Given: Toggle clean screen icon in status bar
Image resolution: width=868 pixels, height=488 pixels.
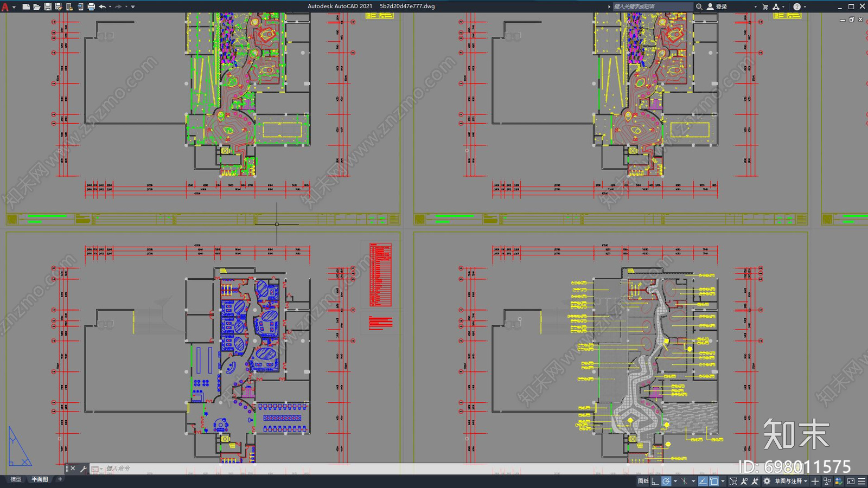Looking at the screenshot, I should [851, 481].
